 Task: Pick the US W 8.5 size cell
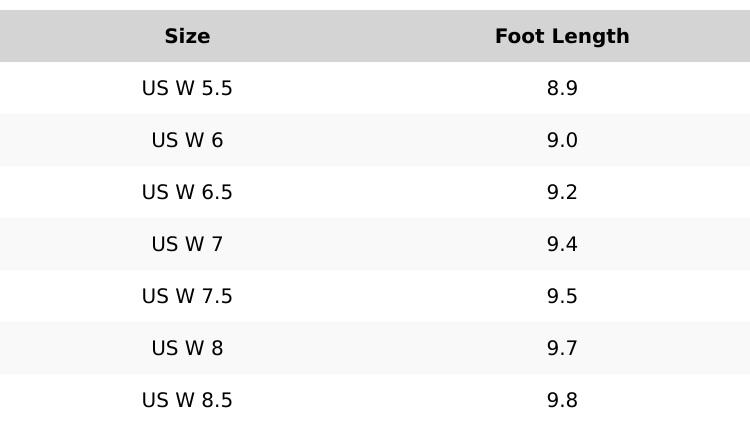click(187, 401)
